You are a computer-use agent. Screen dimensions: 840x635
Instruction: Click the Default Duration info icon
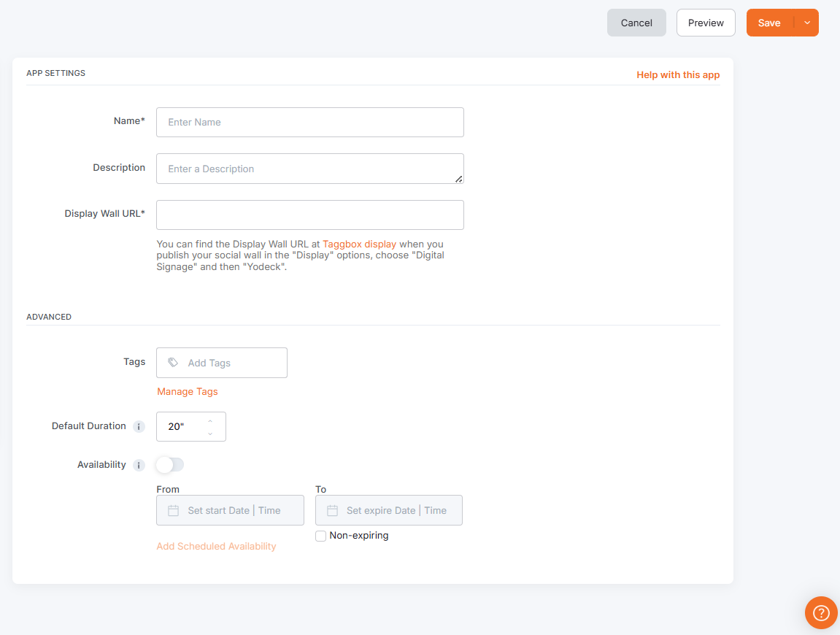point(139,426)
